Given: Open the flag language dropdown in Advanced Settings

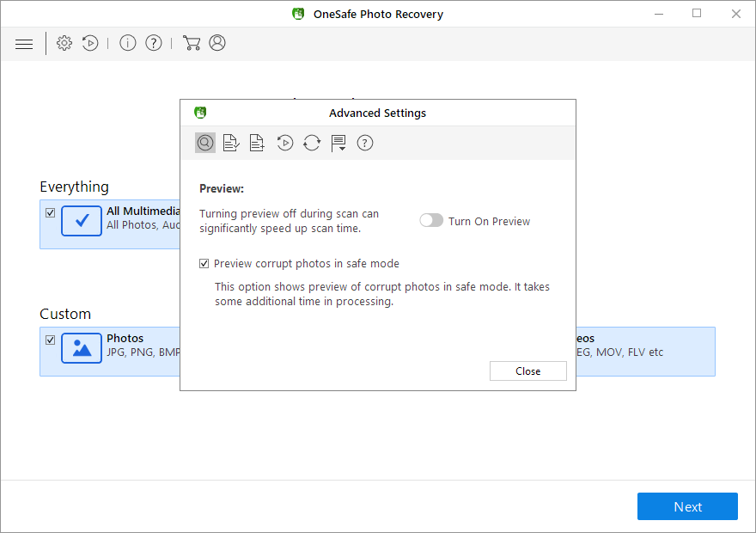Looking at the screenshot, I should [x=338, y=143].
